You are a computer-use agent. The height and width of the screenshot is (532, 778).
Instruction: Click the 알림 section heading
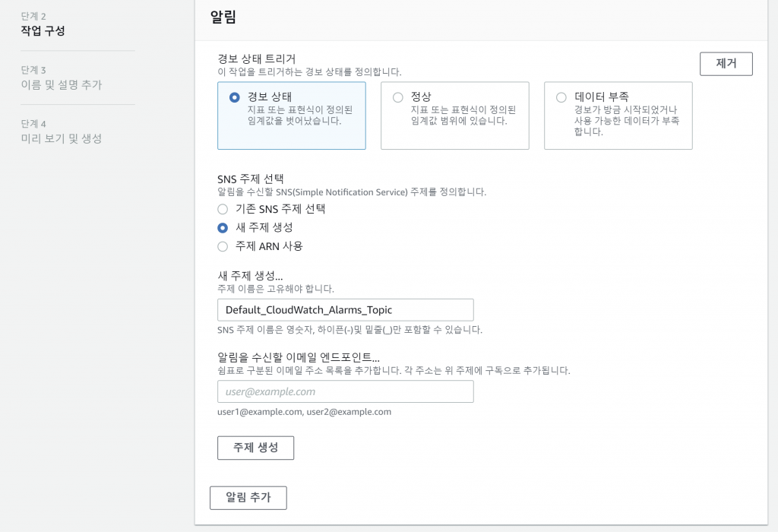[223, 17]
